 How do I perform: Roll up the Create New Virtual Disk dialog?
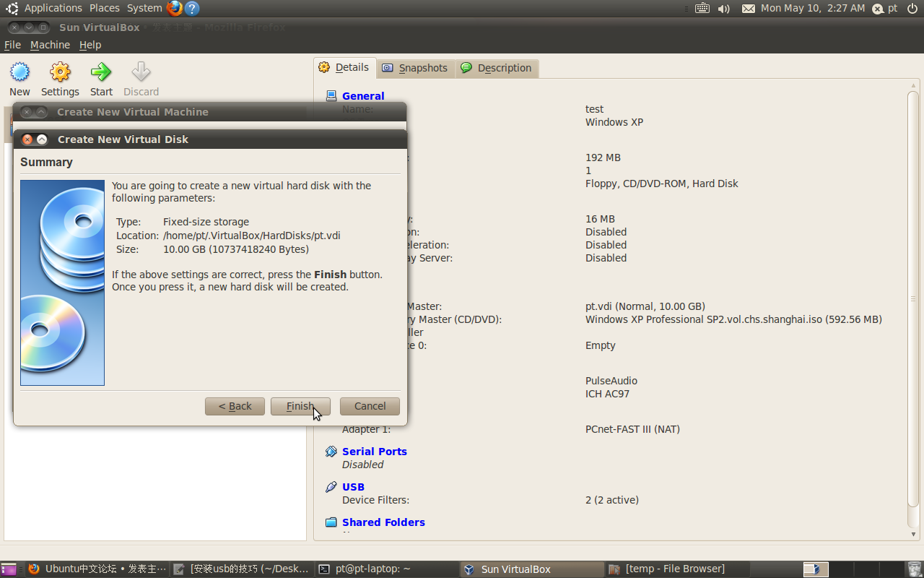click(x=42, y=139)
